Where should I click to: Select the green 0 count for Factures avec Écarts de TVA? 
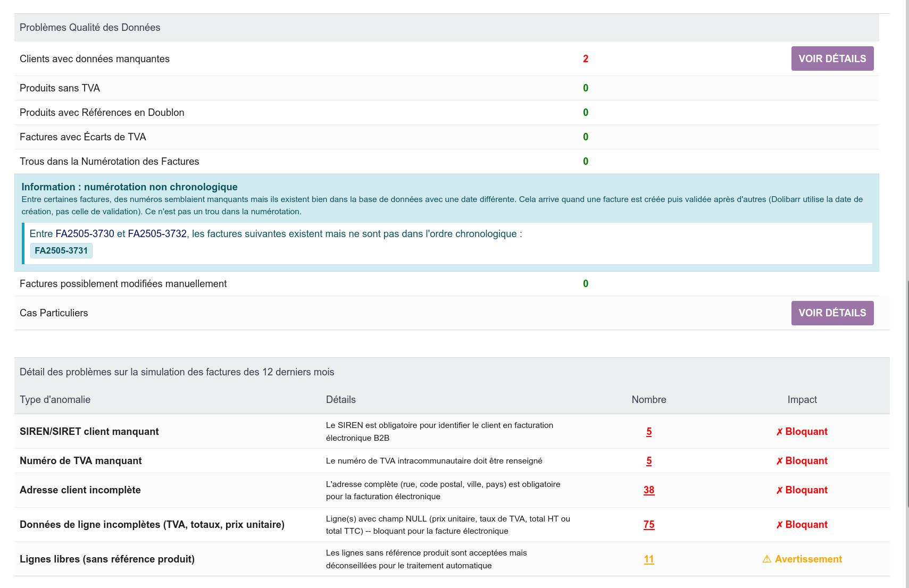pos(586,137)
